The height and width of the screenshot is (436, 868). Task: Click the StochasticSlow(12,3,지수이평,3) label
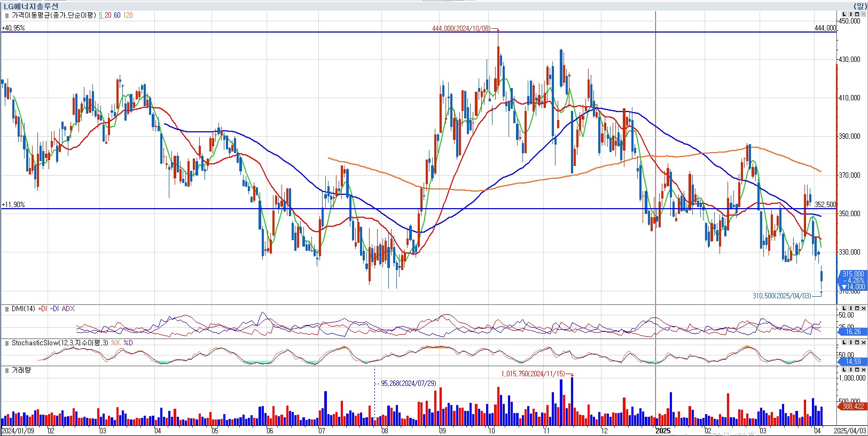(60, 343)
